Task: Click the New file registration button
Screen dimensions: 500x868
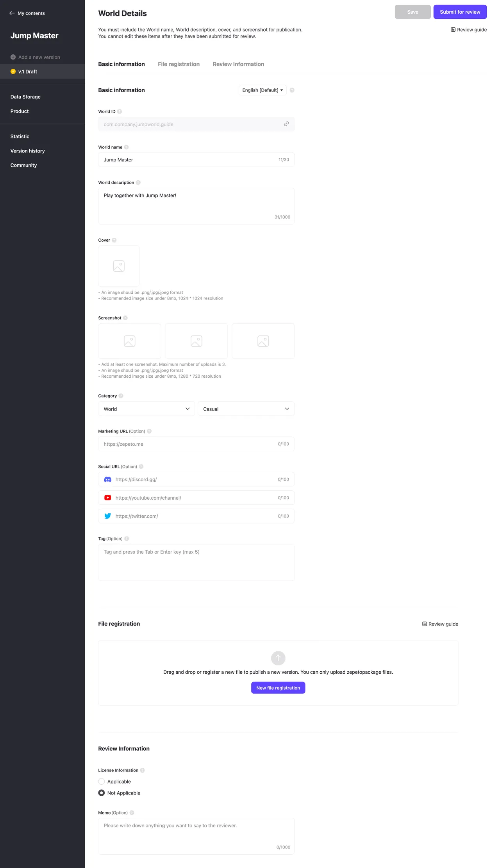Action: point(278,688)
